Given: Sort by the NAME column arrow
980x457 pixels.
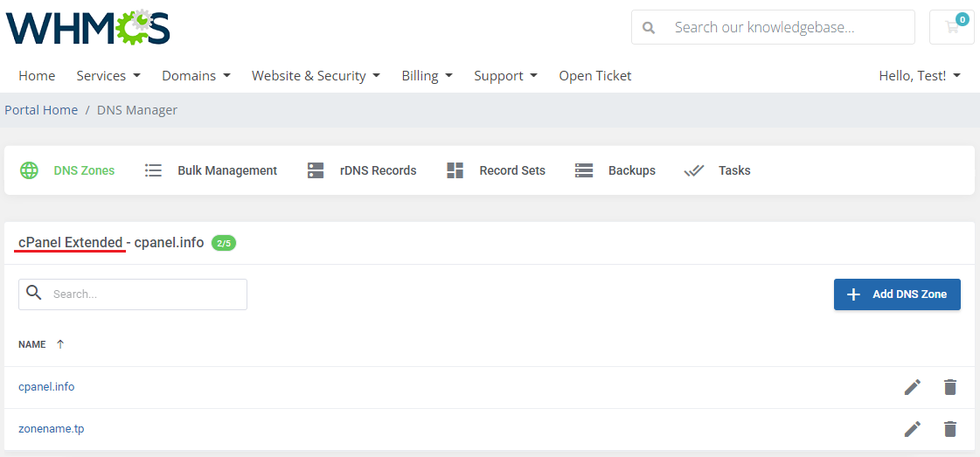Looking at the screenshot, I should pyautogui.click(x=60, y=344).
